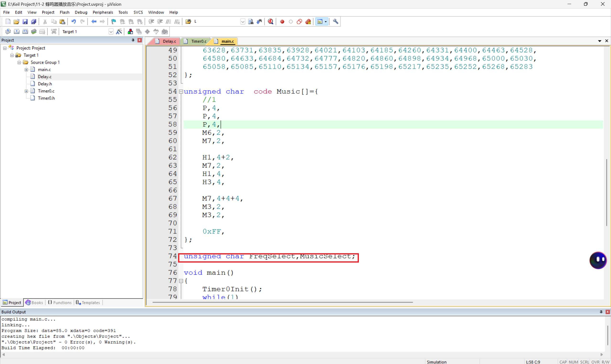Image resolution: width=611 pixels, height=364 pixels.
Task: Click the Manage Project Items colored blocks icon
Action: [x=130, y=32]
